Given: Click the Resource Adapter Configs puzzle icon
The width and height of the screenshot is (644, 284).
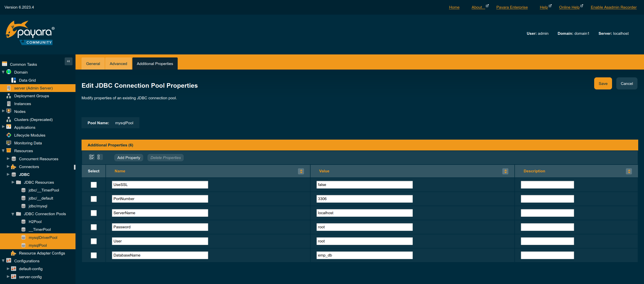Looking at the screenshot, I should (x=14, y=253).
